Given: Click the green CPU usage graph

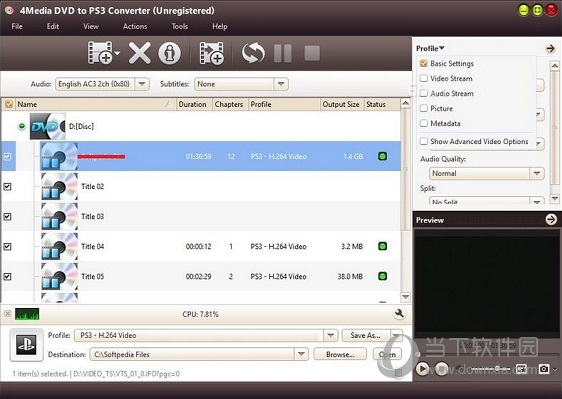Looking at the screenshot, I should point(27,314).
